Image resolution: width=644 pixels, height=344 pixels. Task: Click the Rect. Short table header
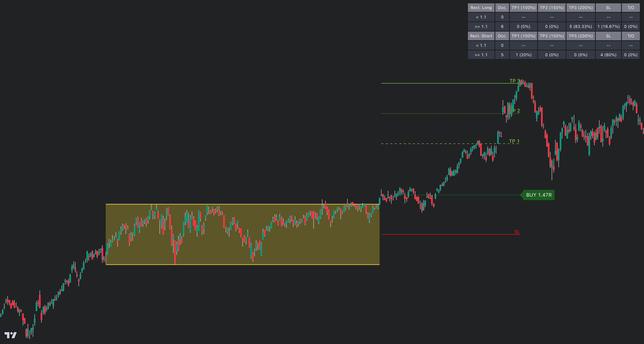click(x=481, y=36)
